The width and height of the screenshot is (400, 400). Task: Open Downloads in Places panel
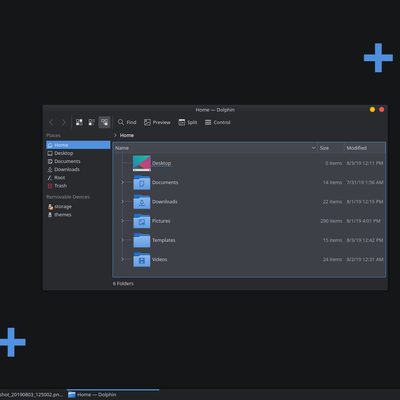[x=78, y=169]
